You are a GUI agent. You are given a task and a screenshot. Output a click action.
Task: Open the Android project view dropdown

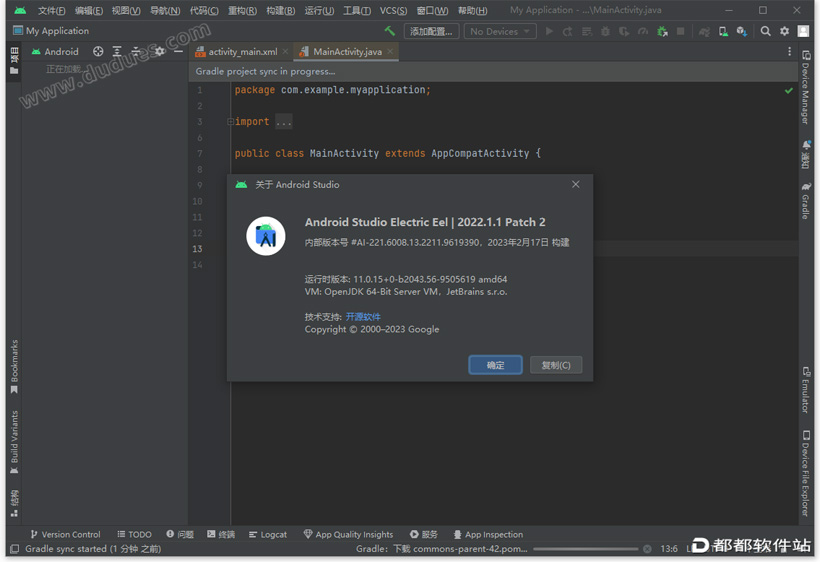[x=55, y=51]
